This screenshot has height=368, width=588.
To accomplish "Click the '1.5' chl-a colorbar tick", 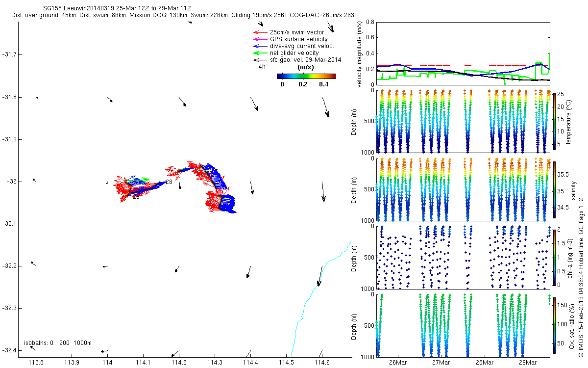I will pyautogui.click(x=563, y=243).
